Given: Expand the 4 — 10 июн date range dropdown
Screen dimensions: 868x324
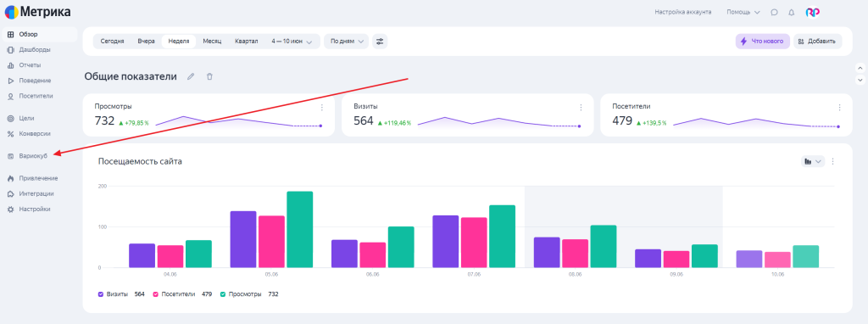Looking at the screenshot, I should tap(292, 42).
